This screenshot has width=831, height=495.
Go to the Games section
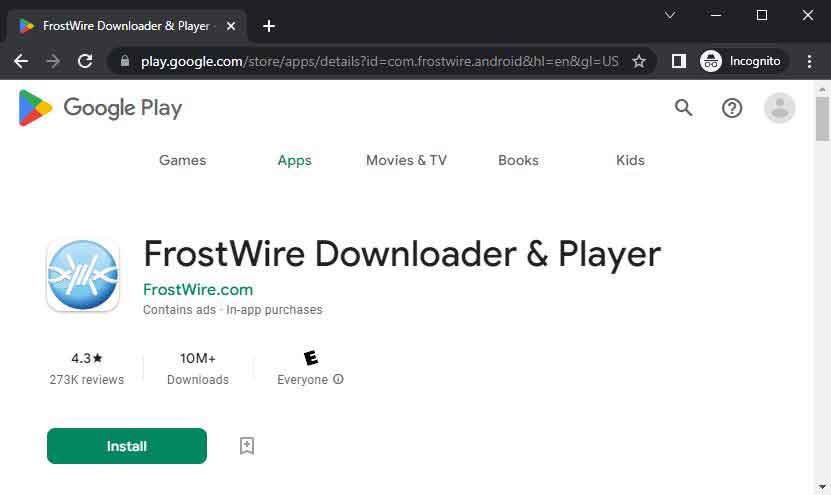(x=182, y=160)
